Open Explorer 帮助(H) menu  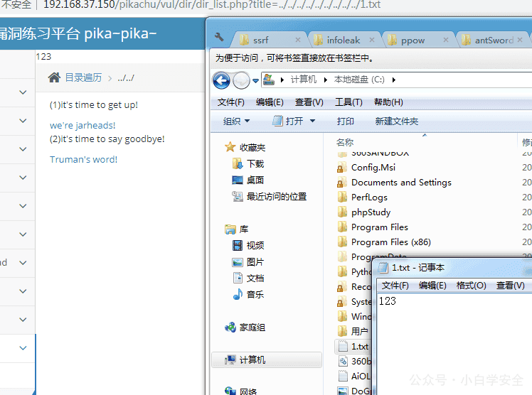(x=388, y=102)
